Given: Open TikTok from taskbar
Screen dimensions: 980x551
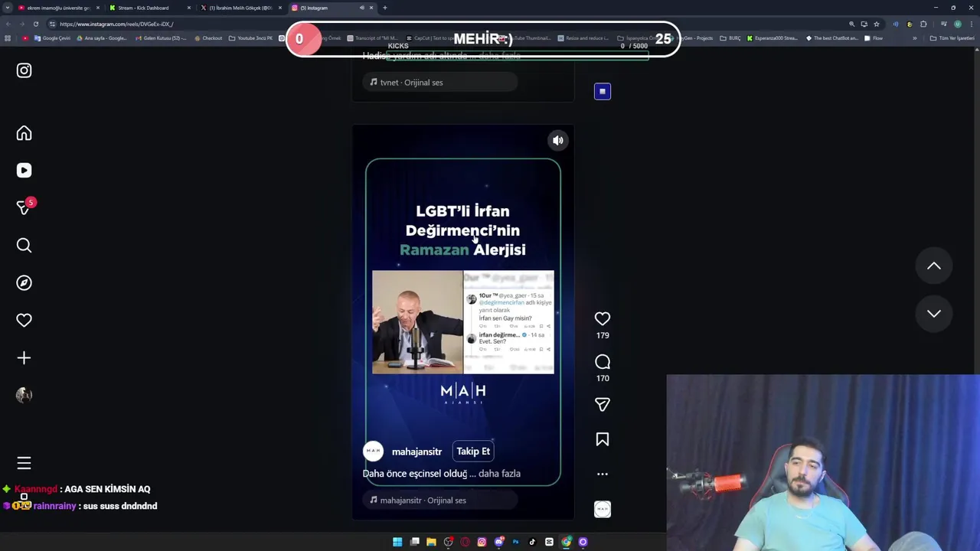Looking at the screenshot, I should 532,542.
